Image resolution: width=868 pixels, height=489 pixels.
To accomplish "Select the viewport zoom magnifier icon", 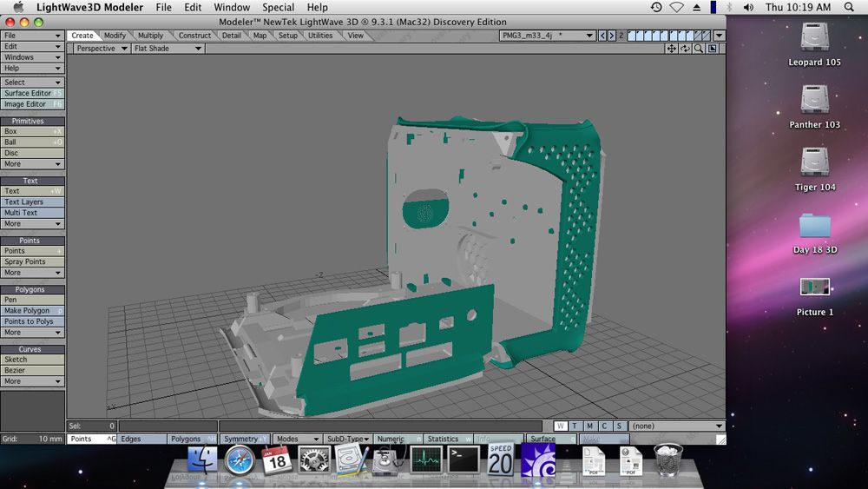I will click(x=699, y=49).
